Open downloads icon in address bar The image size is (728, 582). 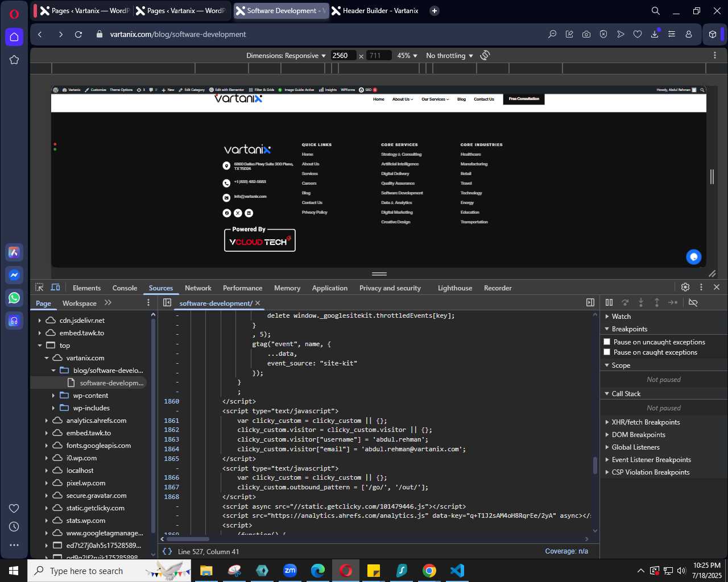(655, 34)
